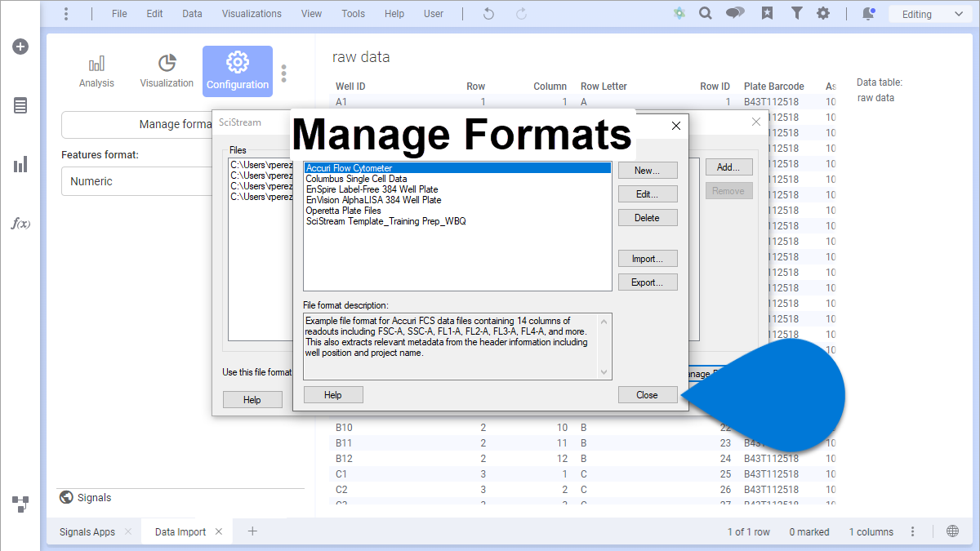Image resolution: width=980 pixels, height=551 pixels.
Task: Open the data list icon in left sidebar
Action: (x=20, y=105)
